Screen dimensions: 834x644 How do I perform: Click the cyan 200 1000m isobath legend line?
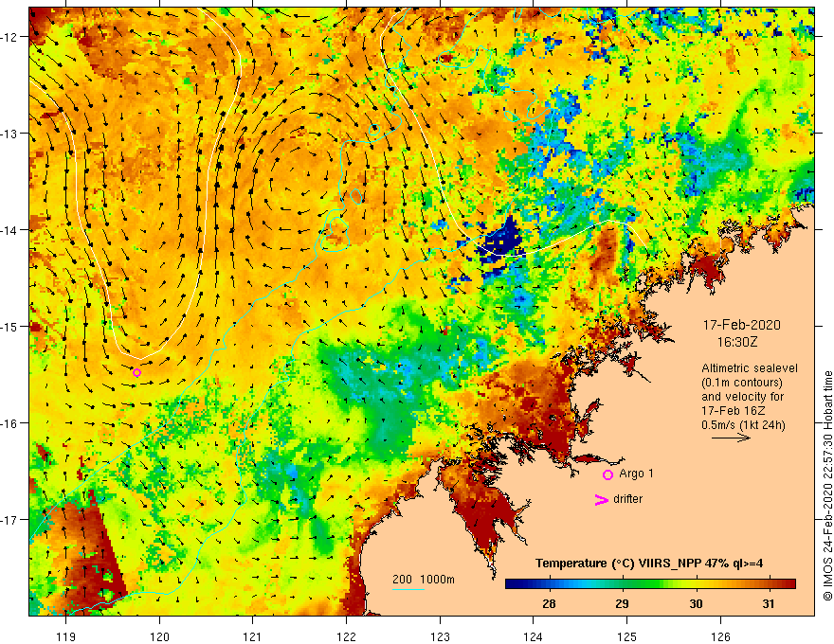[x=408, y=589]
